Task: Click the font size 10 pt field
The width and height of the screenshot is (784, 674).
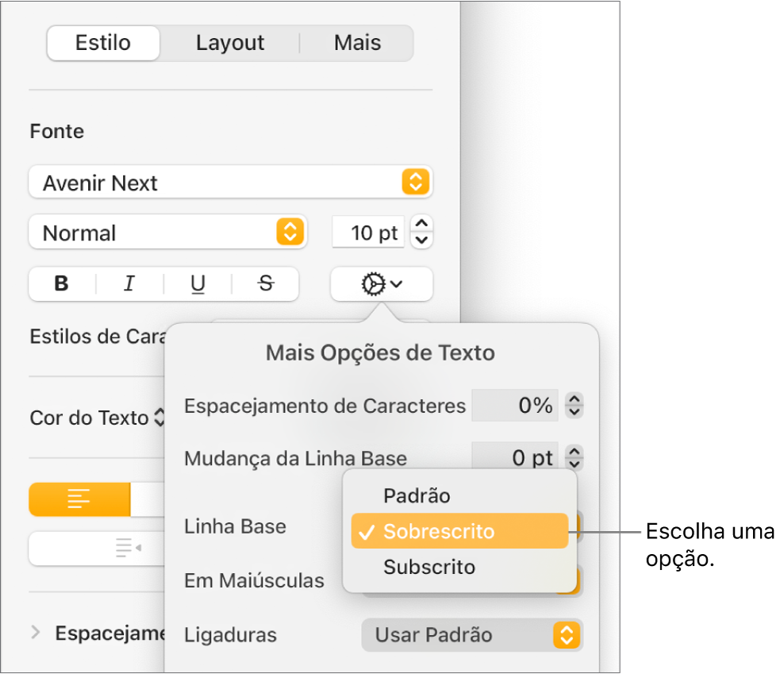Action: (368, 232)
